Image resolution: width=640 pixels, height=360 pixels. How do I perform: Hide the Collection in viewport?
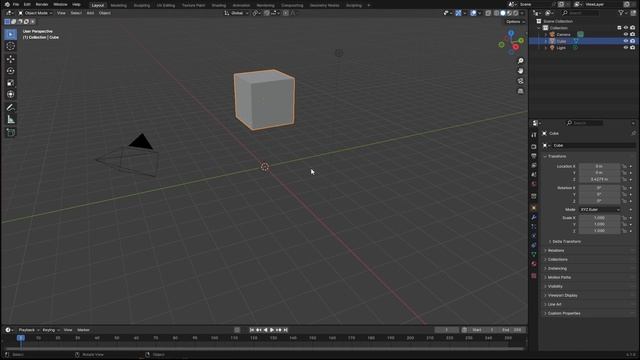tap(626, 28)
